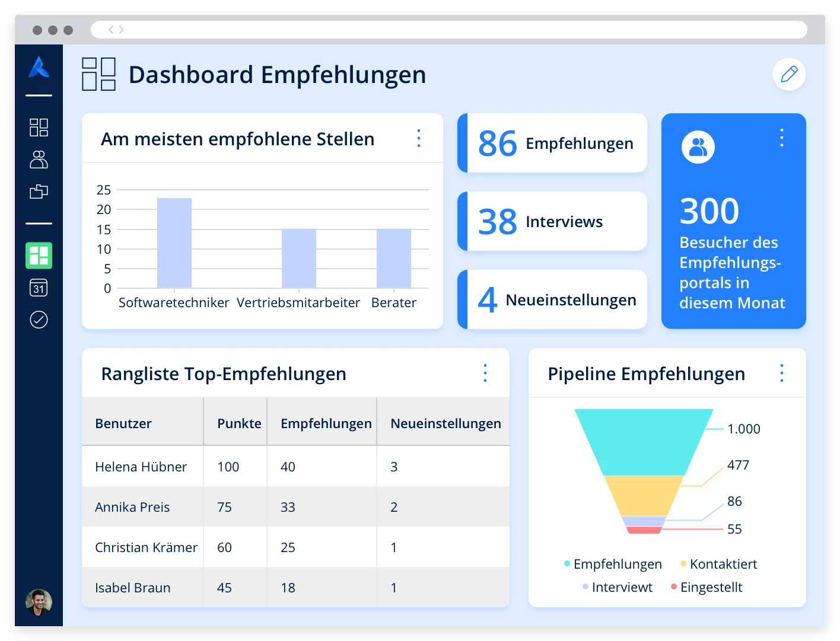This screenshot has height=641, width=840.
Task: Click the visitors icon on blue card
Action: (698, 147)
